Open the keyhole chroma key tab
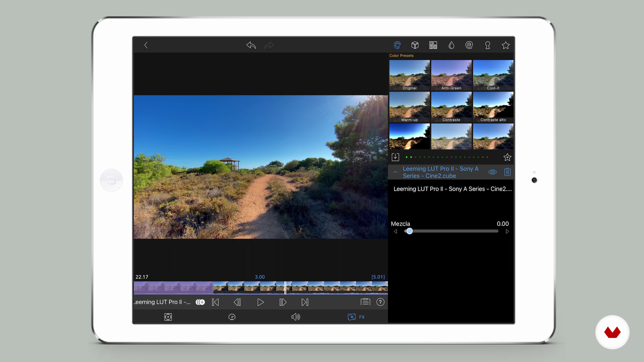The height and width of the screenshot is (362, 644). 488,45
